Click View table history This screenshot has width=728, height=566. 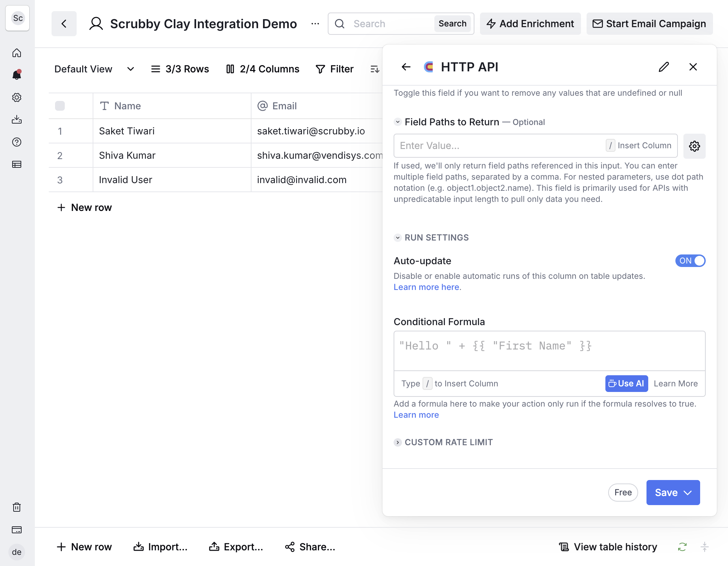[x=608, y=547]
